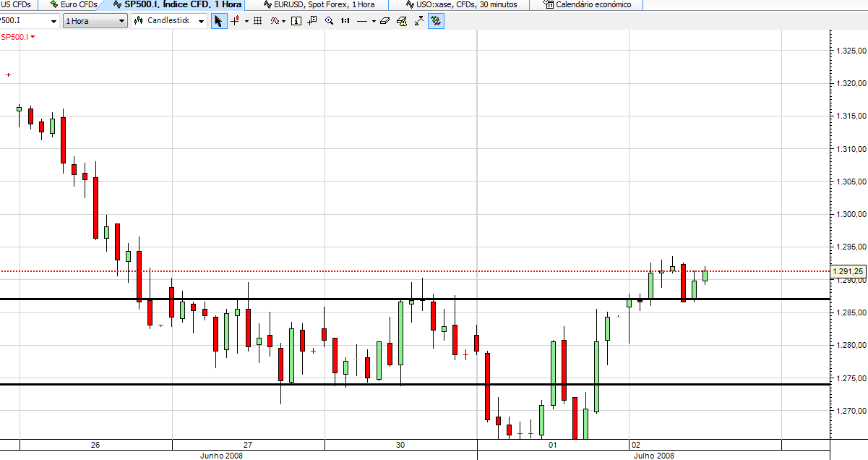This screenshot has height=460, width=868.
Task: Switch to the US CFDs tab
Action: click(17, 4)
